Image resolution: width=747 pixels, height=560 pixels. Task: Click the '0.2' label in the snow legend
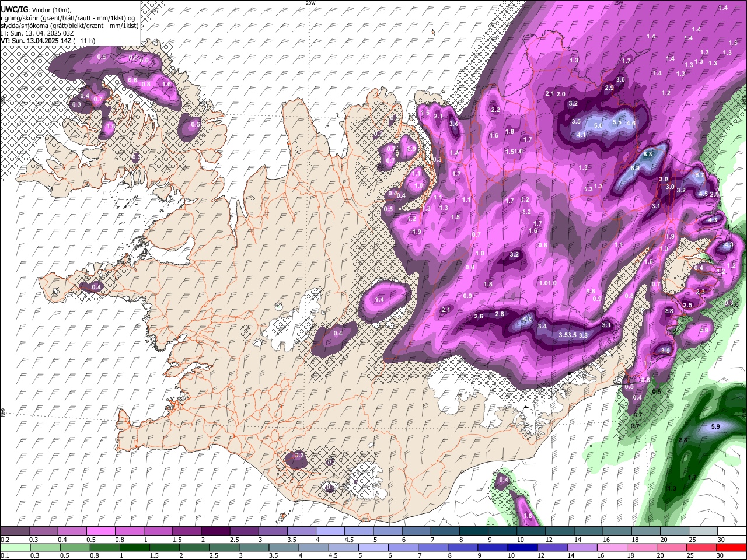(5, 540)
